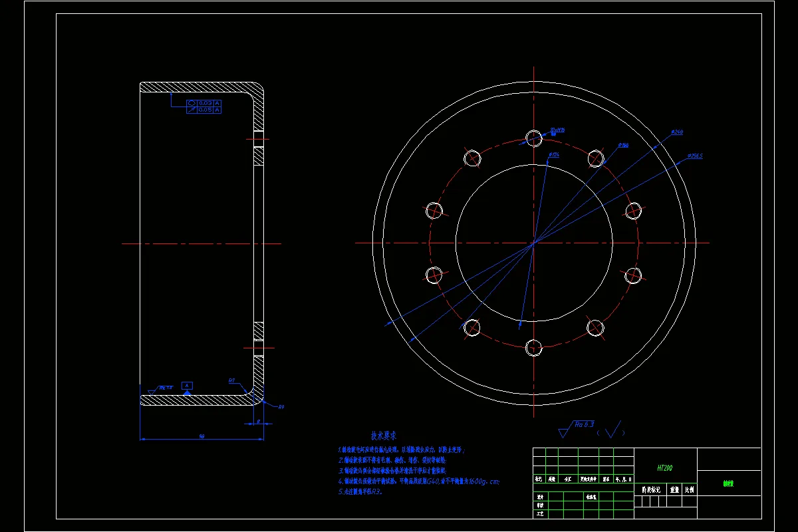The image size is (798, 532).
Task: Select technical requirement line 5 mentioning R3
Action: pos(360,492)
